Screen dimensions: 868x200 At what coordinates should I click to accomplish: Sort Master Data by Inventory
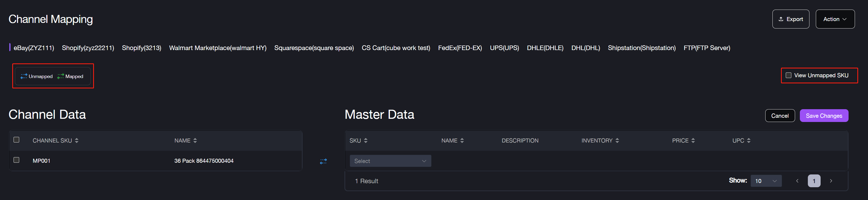point(617,141)
